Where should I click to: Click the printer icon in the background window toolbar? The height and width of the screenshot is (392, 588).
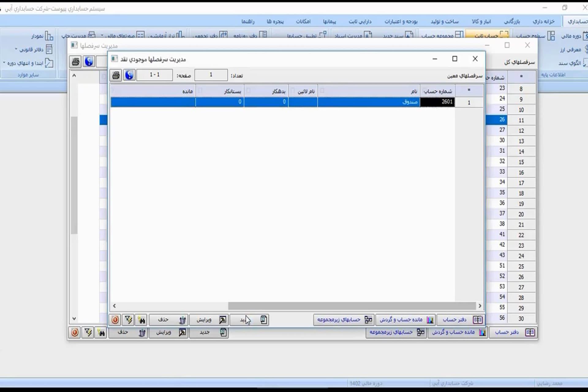(x=76, y=62)
